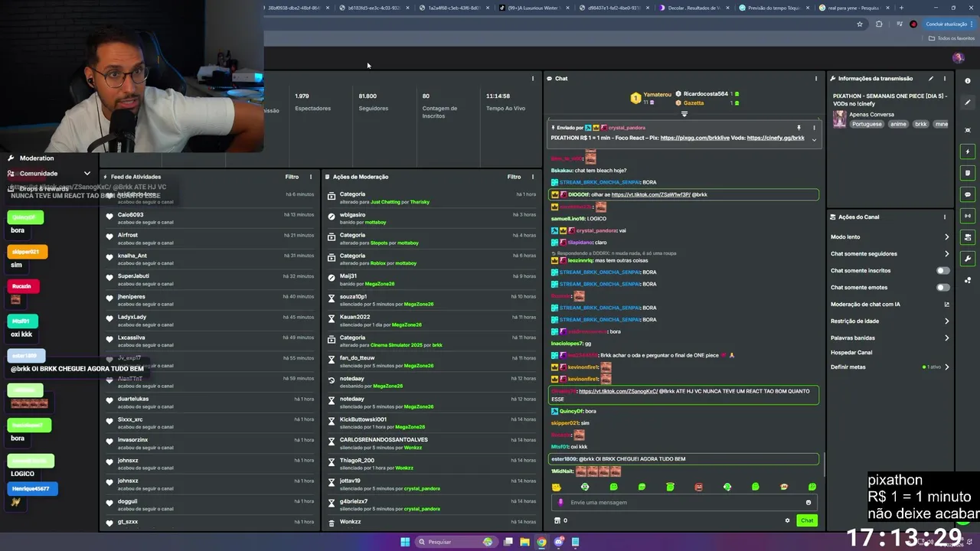Open Filtro in Feed de Atividades

pyautogui.click(x=292, y=177)
